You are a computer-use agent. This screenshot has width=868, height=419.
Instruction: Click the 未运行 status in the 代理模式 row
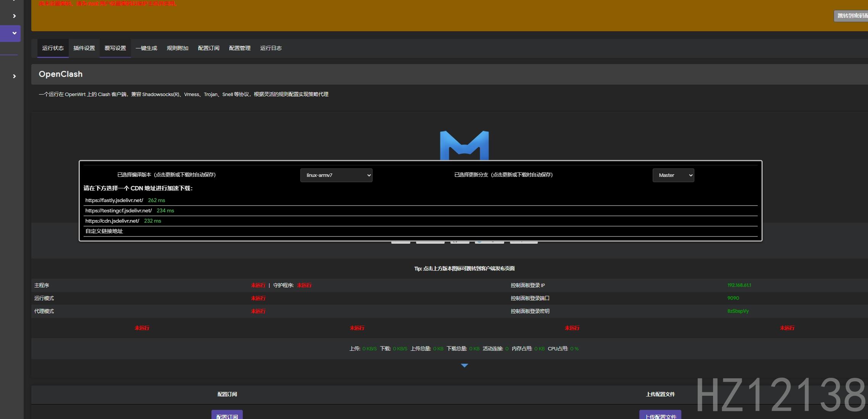(x=258, y=311)
